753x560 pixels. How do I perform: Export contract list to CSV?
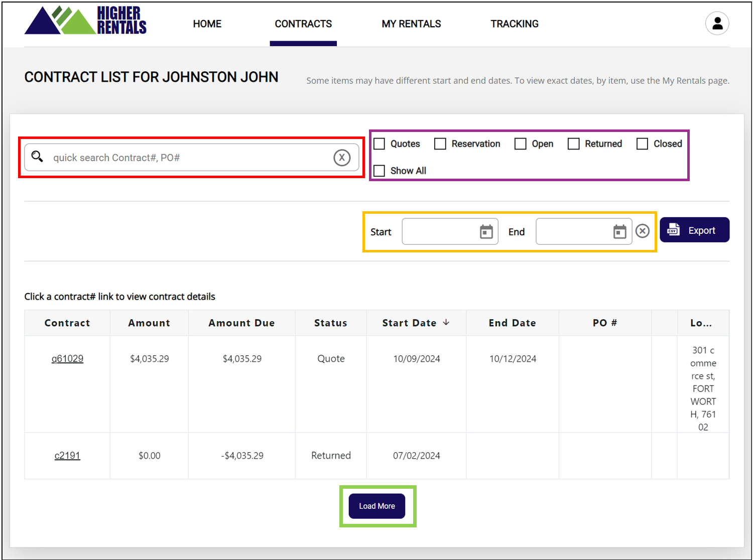coord(694,230)
